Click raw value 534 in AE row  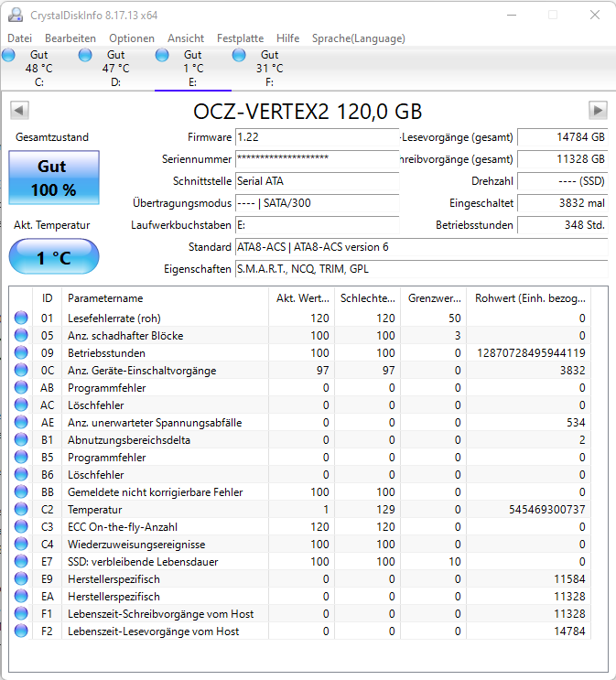click(x=576, y=423)
